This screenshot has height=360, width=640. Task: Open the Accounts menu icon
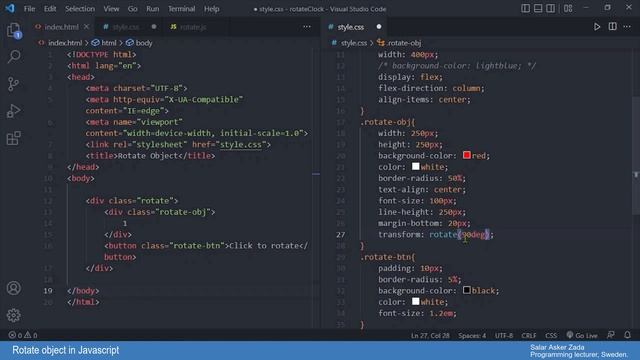[13, 288]
